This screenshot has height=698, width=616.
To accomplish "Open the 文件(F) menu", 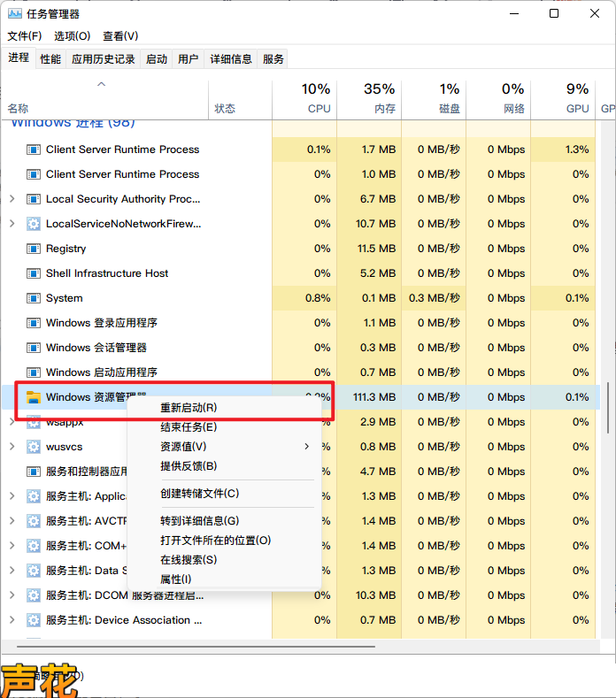I will (25, 36).
